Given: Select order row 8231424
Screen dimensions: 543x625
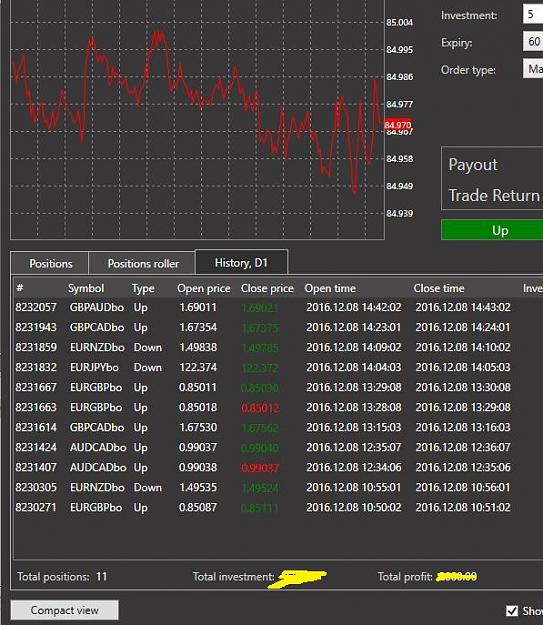Looking at the screenshot, I should coord(278,447).
